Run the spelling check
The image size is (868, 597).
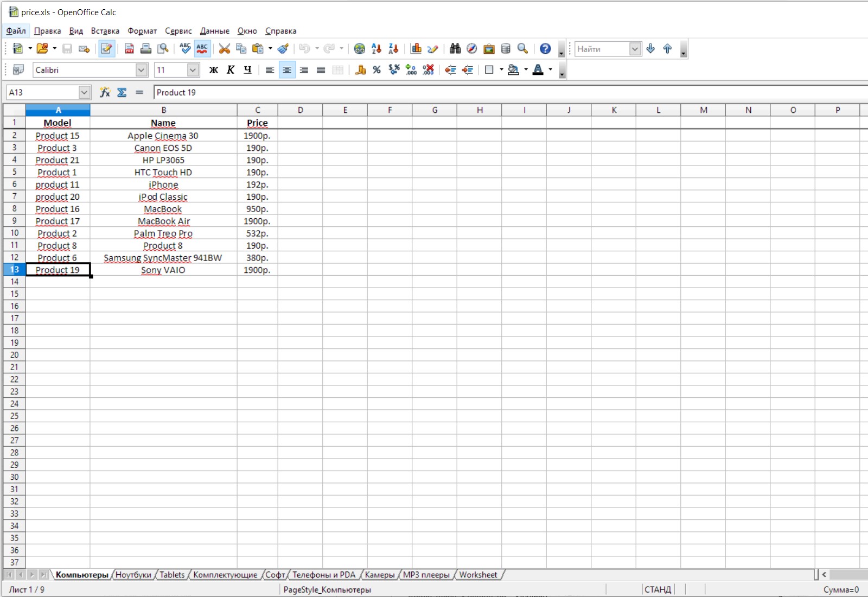(x=186, y=49)
